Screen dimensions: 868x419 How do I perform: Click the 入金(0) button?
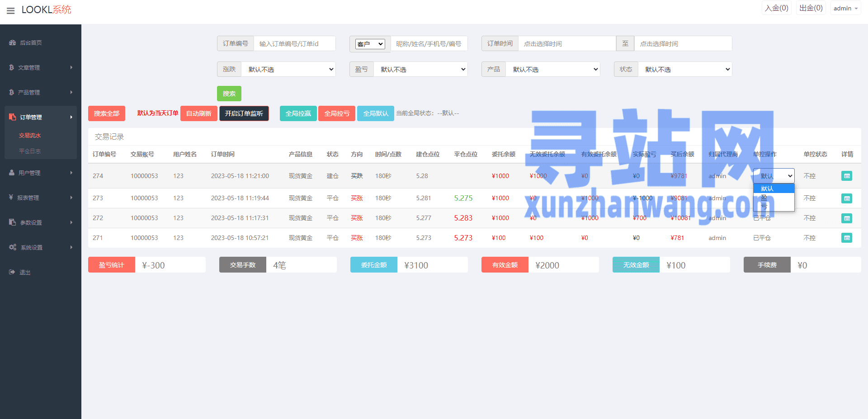point(777,8)
